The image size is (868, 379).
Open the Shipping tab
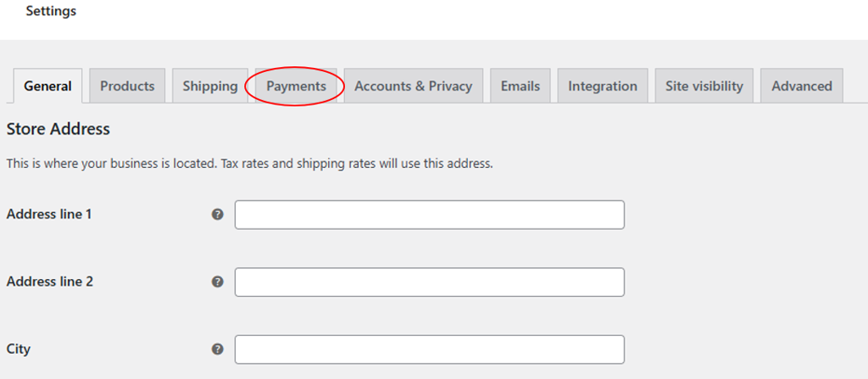click(209, 86)
